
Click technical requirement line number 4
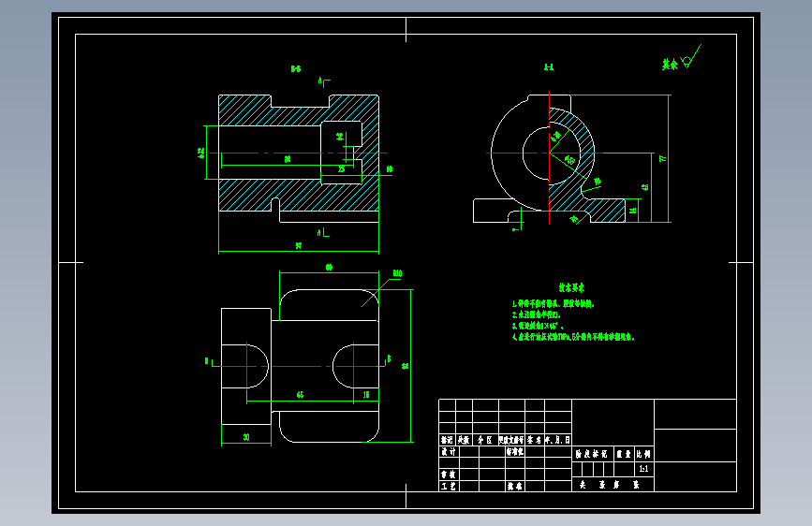click(x=573, y=337)
